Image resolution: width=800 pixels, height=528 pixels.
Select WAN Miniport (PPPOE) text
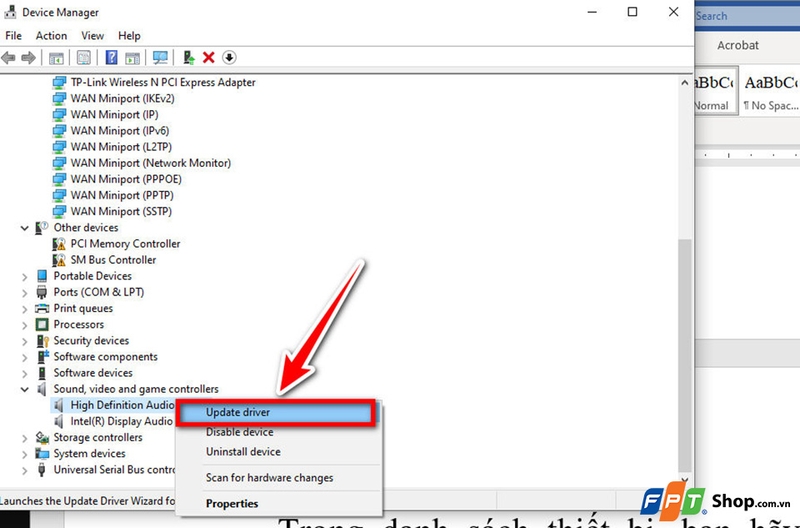point(126,179)
